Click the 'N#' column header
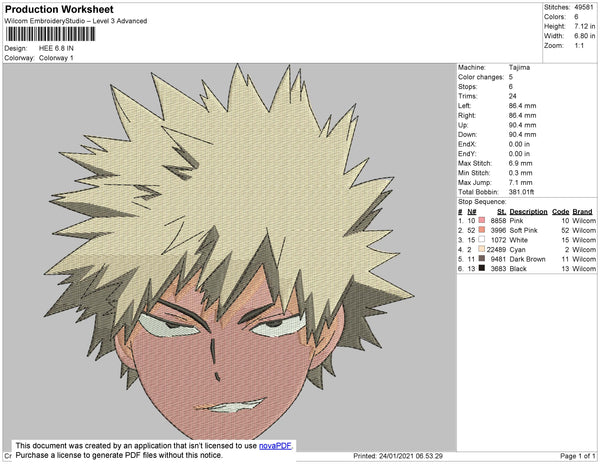This screenshot has height=464, width=600. 472,212
